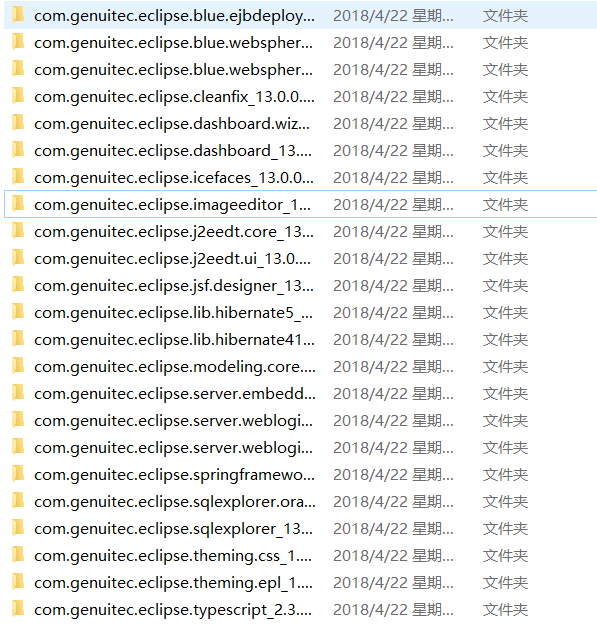Click the folder icon beside com.genuitec.eclipse.jsf.designer_13
This screenshot has width=597, height=628.
coord(18,285)
